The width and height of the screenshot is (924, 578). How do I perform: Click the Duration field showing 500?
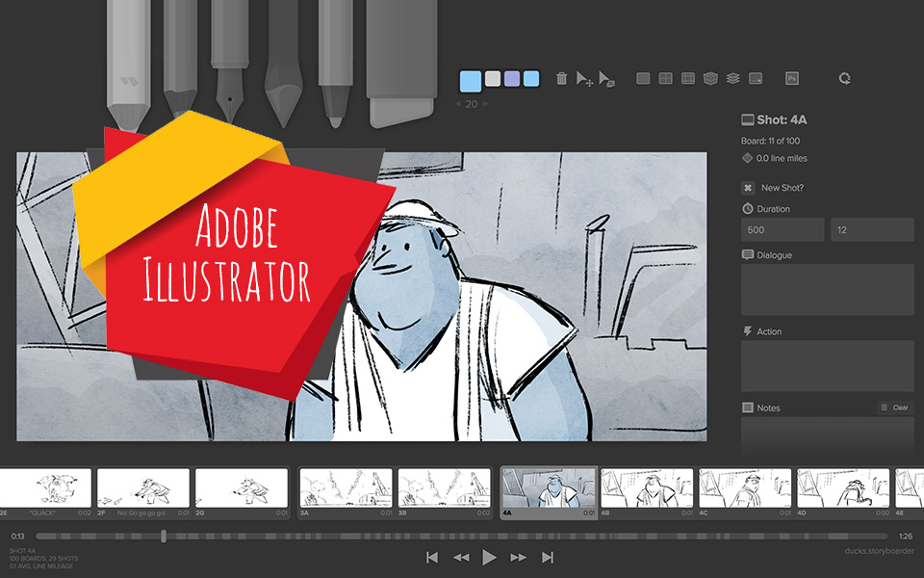point(783,230)
